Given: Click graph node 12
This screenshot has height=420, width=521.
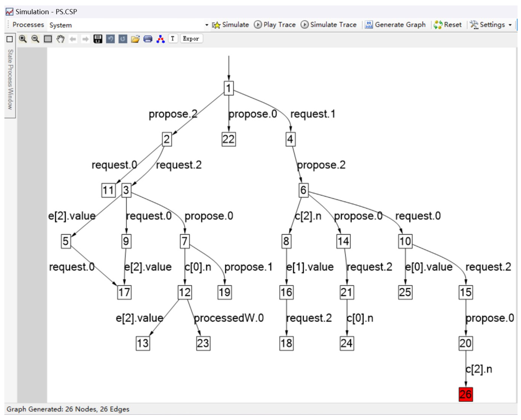Looking at the screenshot, I should 185,292.
